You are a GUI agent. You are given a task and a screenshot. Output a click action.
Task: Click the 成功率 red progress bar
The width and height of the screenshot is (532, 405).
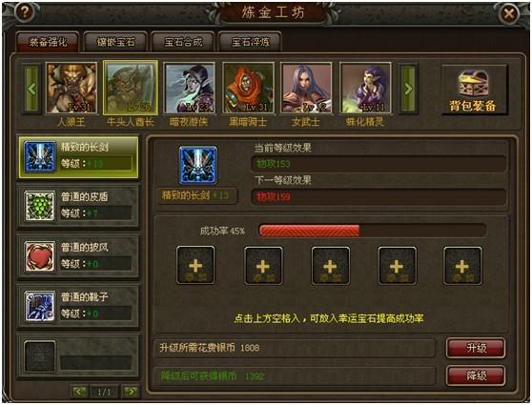click(x=373, y=231)
